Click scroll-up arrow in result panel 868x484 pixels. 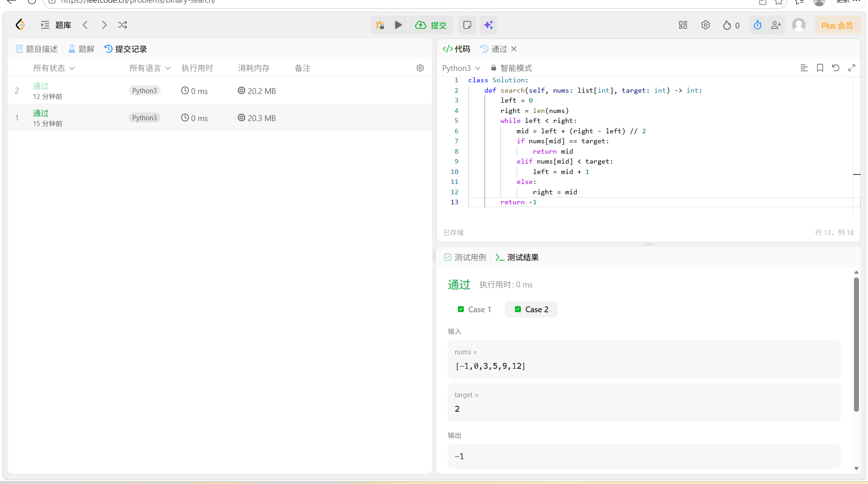click(x=856, y=272)
